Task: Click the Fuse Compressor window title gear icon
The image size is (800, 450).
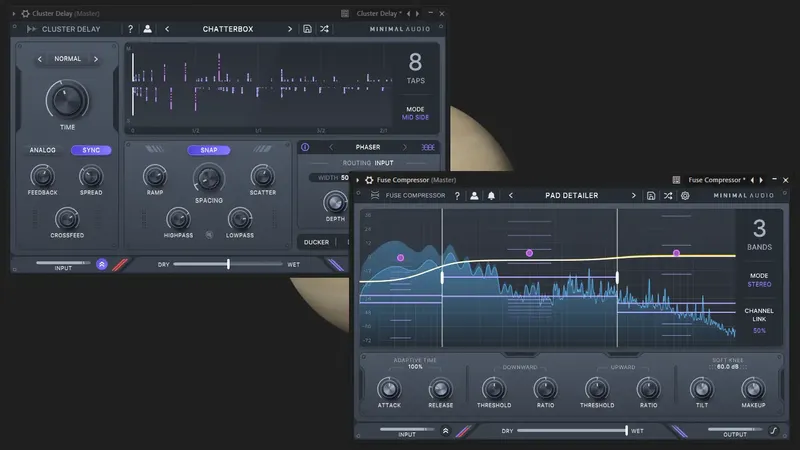Action: [x=369, y=180]
